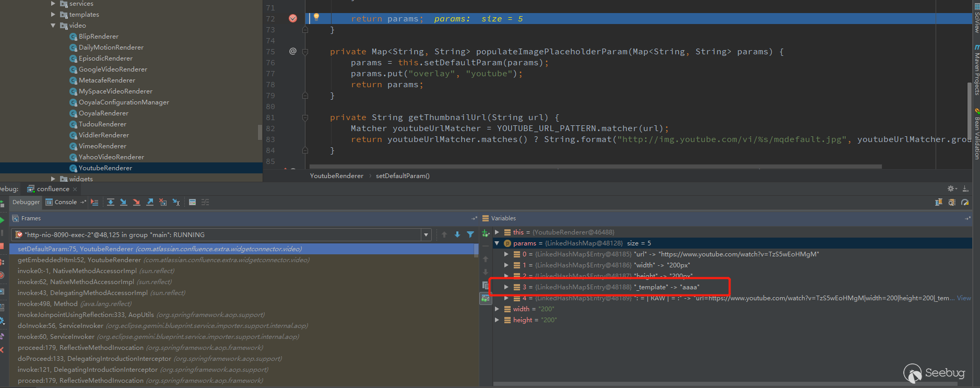Click the View link for entry 4
Image resolution: width=980 pixels, height=388 pixels.
tap(964, 298)
